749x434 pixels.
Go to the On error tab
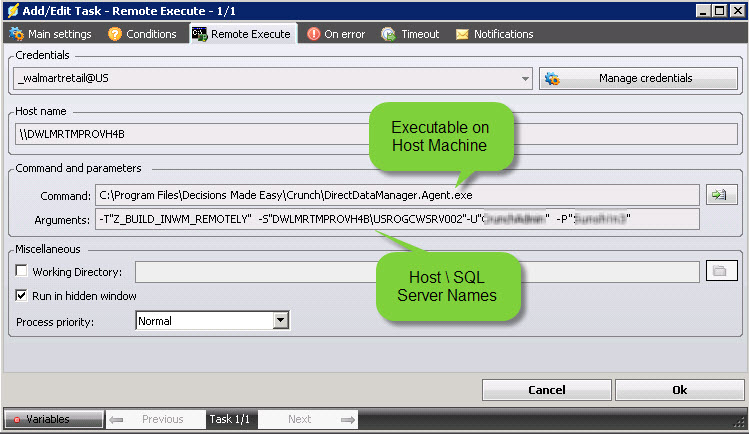pyautogui.click(x=336, y=34)
